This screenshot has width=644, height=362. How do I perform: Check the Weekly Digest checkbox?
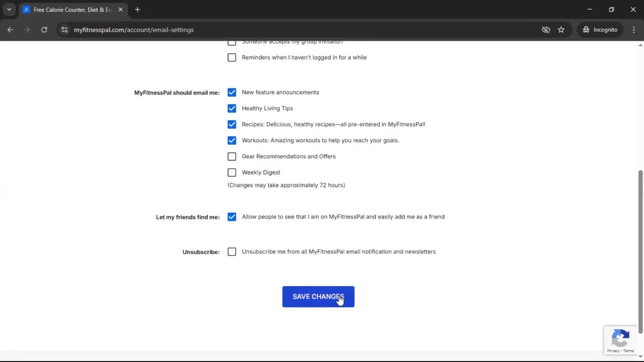[232, 173]
